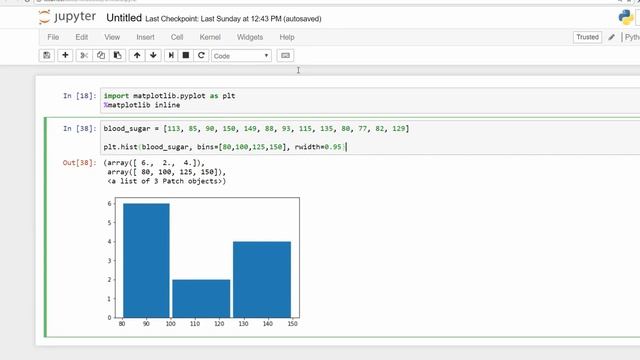Click the histogram bar at 125-150

[262, 280]
